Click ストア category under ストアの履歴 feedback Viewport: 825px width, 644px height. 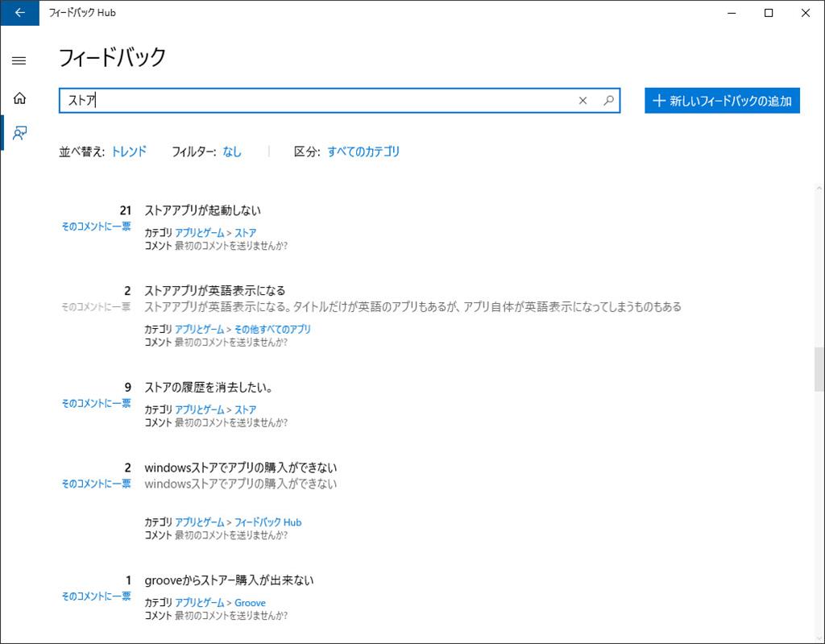tap(245, 409)
